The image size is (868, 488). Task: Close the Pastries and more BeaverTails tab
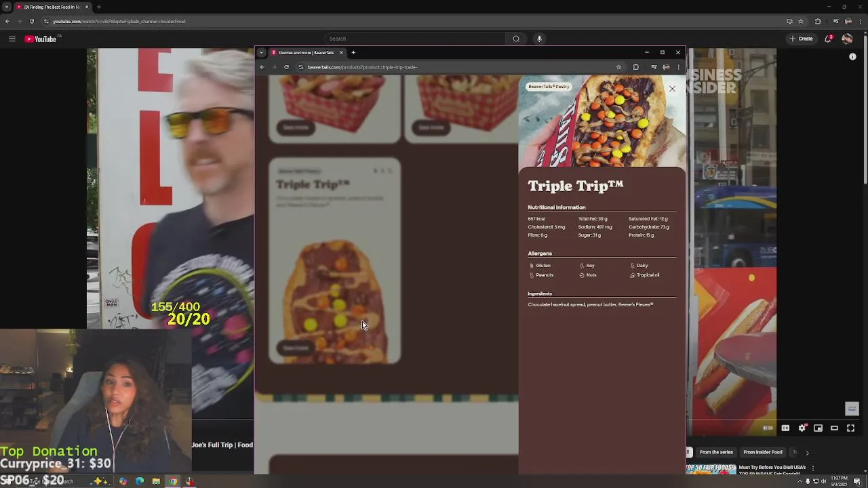pos(341,52)
